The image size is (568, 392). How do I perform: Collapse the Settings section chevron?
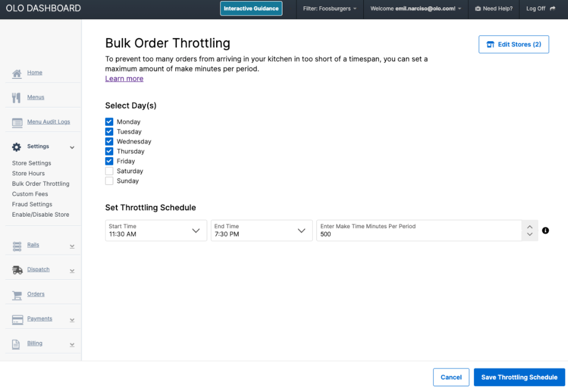click(72, 147)
